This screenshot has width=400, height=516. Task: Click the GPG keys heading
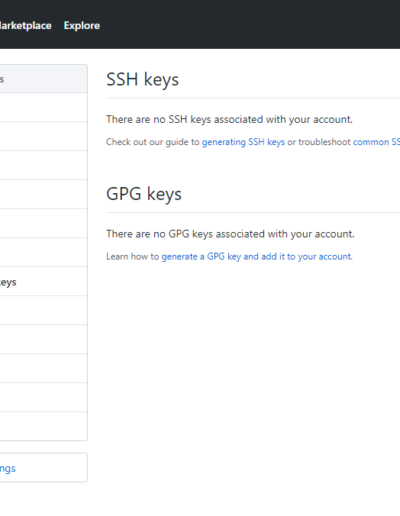144,194
